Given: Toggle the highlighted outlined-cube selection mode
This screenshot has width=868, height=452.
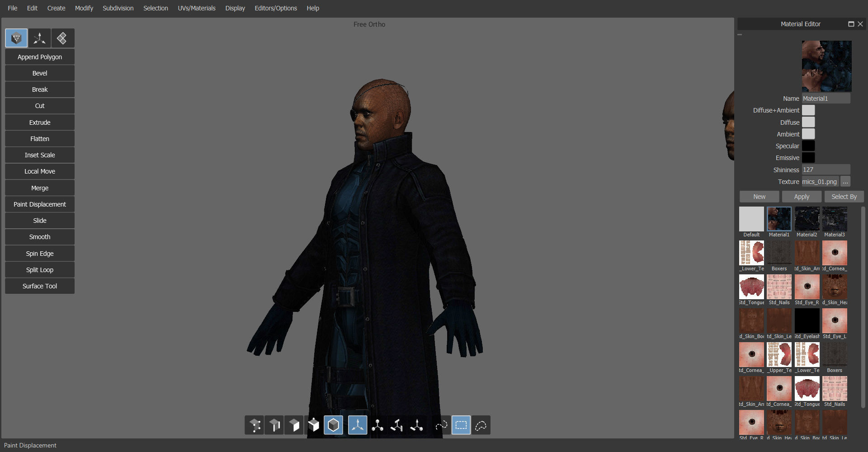Looking at the screenshot, I should tap(333, 425).
